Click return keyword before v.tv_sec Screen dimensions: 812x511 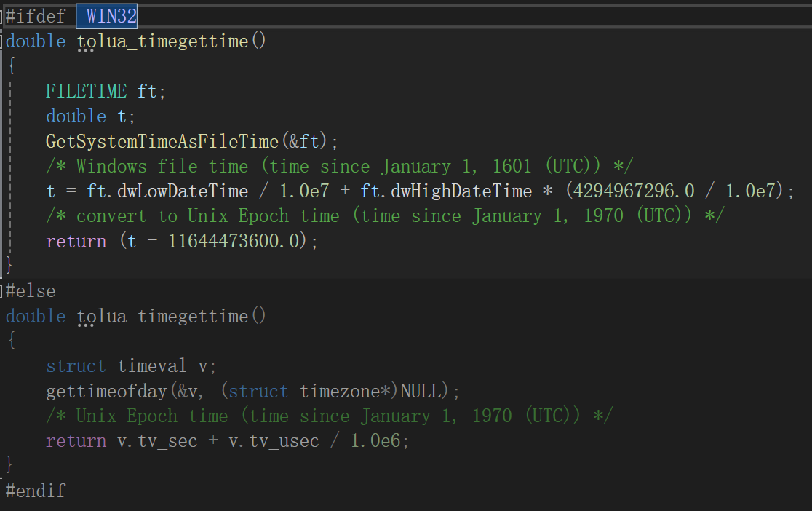point(76,441)
